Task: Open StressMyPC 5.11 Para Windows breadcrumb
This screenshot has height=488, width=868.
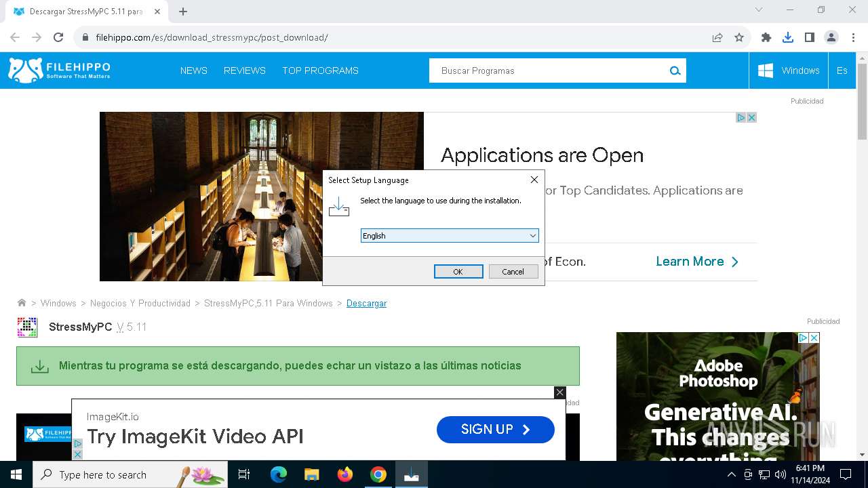Action: [269, 304]
